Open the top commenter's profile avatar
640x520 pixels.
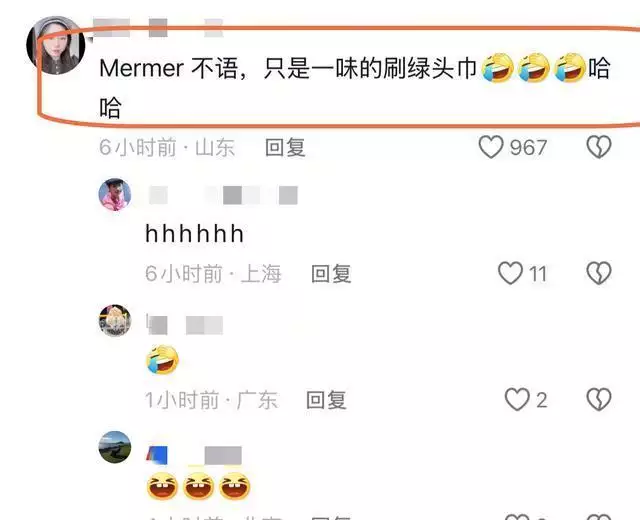(56, 45)
